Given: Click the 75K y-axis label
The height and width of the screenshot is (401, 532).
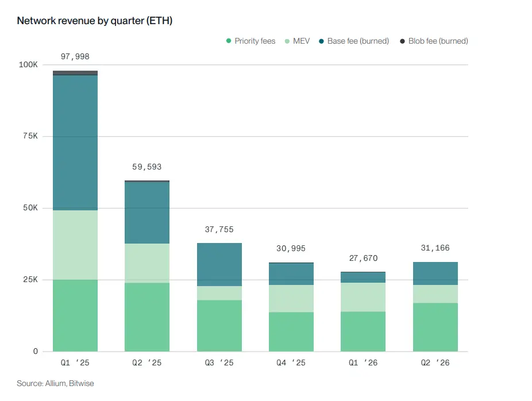Looking at the screenshot, I should coord(30,136).
